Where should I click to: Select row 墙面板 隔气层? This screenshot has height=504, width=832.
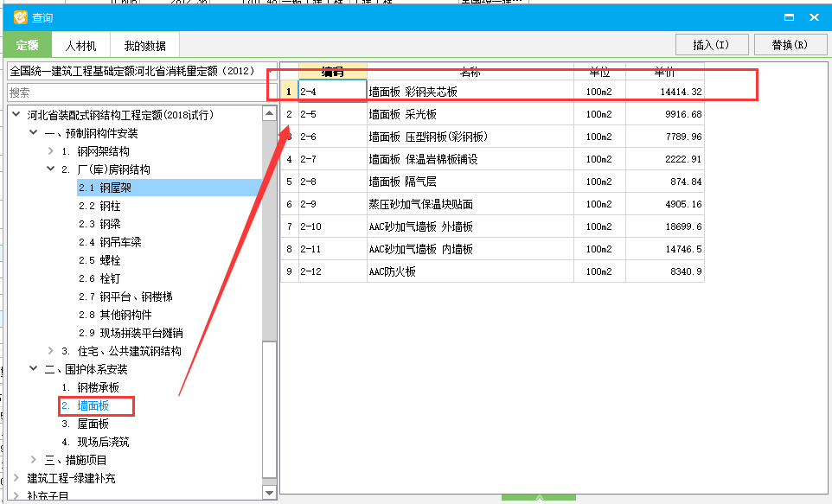click(492, 182)
